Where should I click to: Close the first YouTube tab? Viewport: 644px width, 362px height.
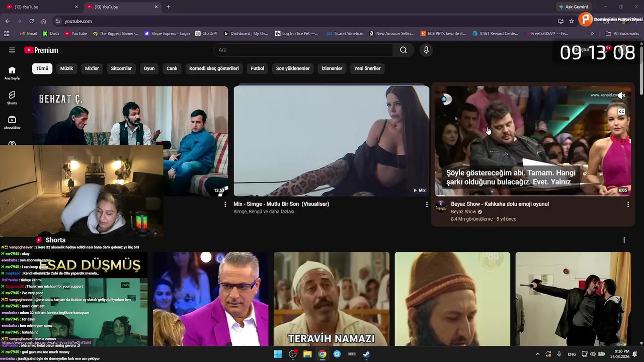[x=76, y=7]
